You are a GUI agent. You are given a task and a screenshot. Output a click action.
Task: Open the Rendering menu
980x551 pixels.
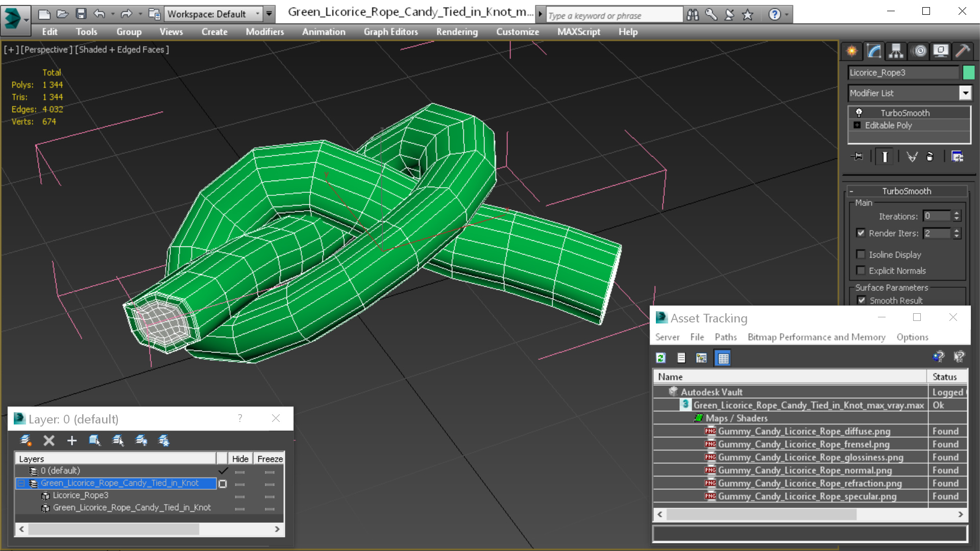[457, 32]
